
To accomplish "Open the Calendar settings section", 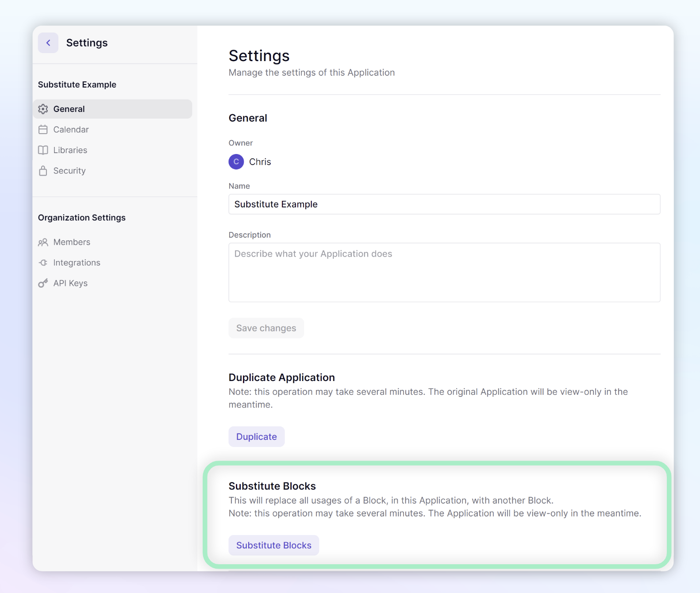I will [x=112, y=130].
